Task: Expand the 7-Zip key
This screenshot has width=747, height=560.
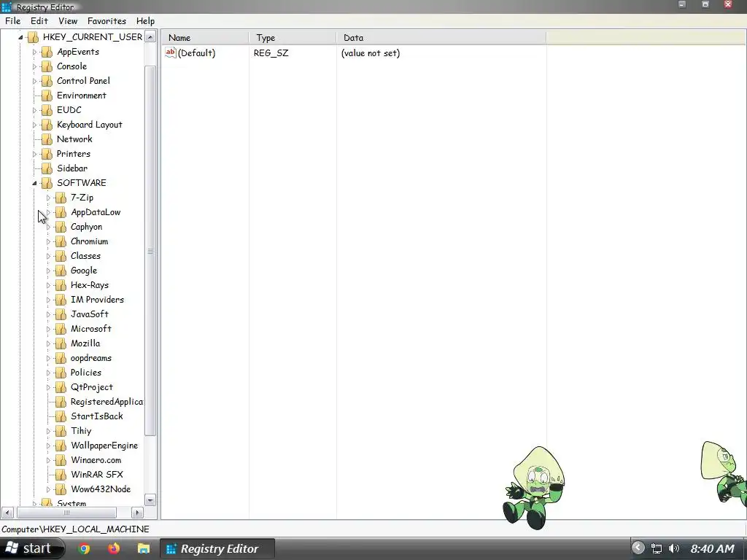Action: pyautogui.click(x=48, y=198)
